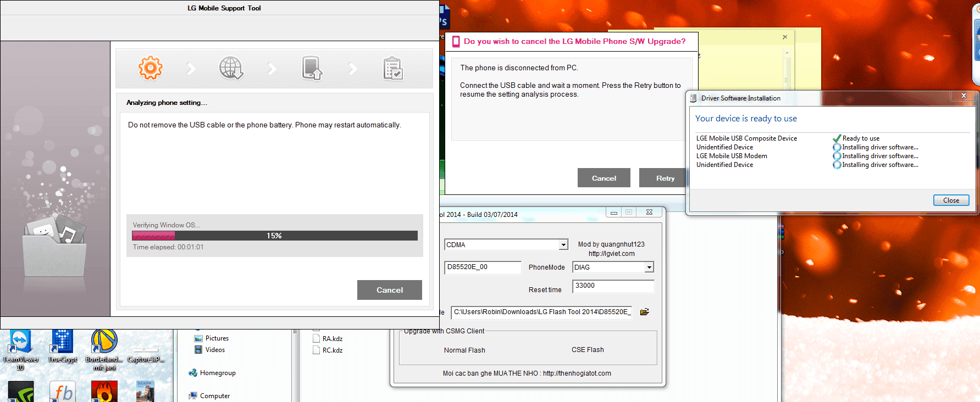Click the KDZ file path field
This screenshot has height=402, width=980.
(x=541, y=312)
